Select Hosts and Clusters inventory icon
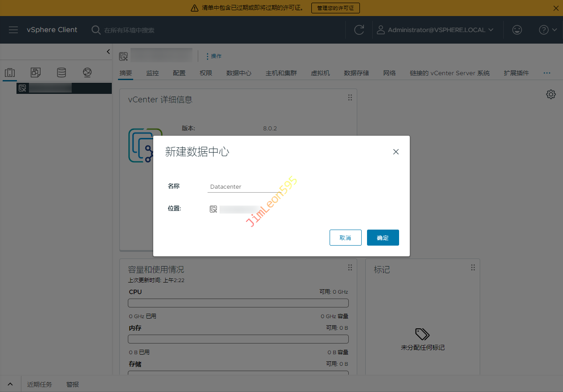 coord(10,73)
